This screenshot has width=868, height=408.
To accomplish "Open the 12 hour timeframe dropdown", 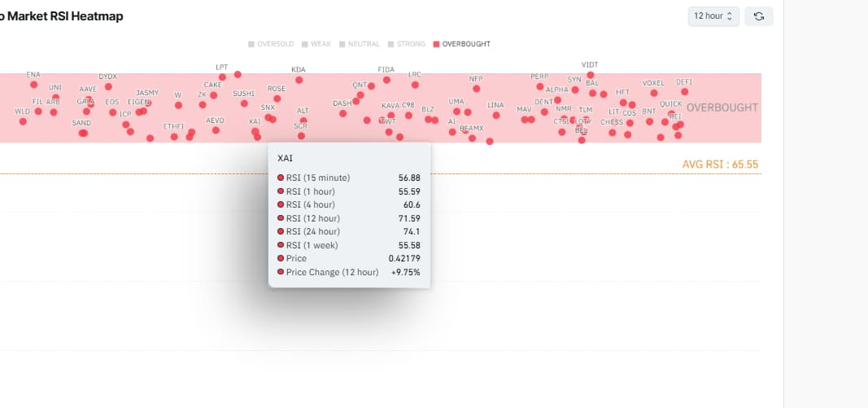I will (713, 16).
